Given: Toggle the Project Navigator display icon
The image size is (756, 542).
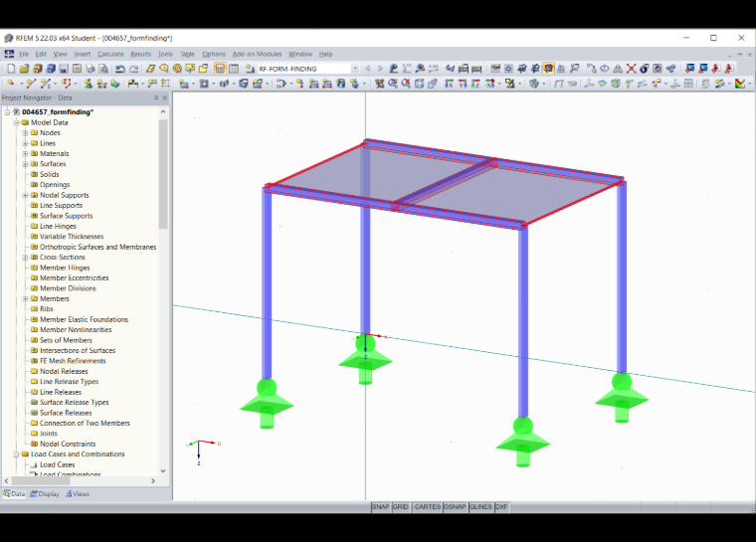Looking at the screenshot, I should point(220,69).
